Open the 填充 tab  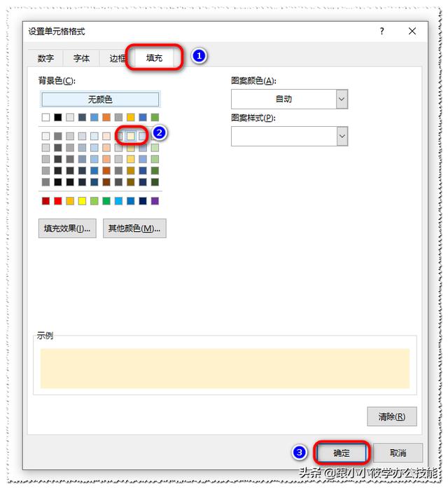point(154,58)
